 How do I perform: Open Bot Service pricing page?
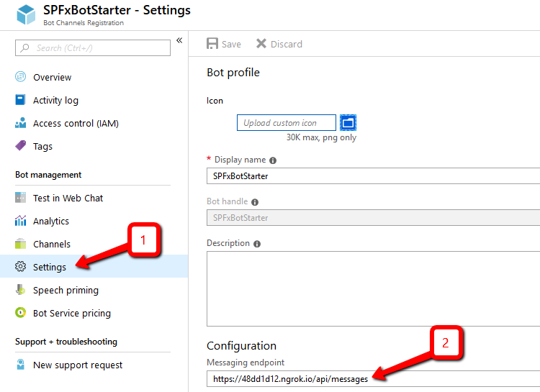pyautogui.click(x=71, y=313)
